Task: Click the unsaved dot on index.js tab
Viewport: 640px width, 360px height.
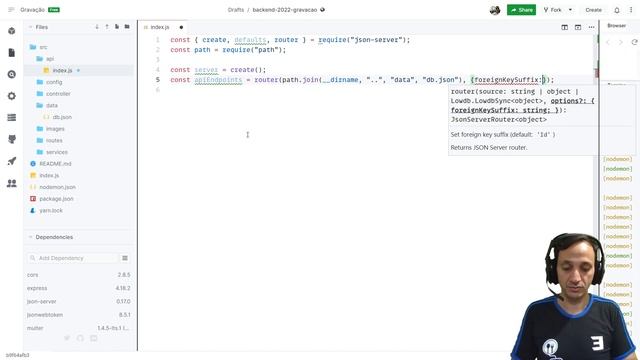Action: (181, 27)
